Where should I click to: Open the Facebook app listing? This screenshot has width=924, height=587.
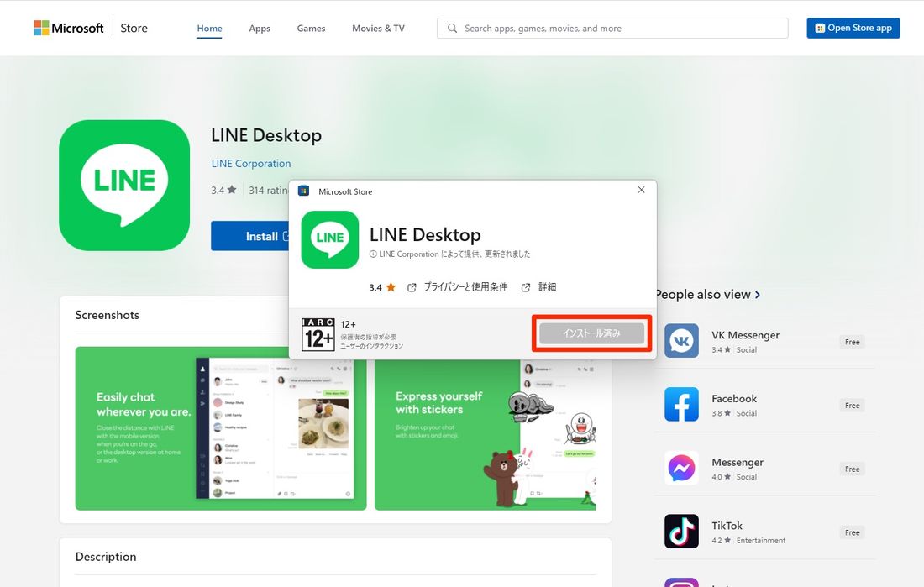pyautogui.click(x=734, y=398)
